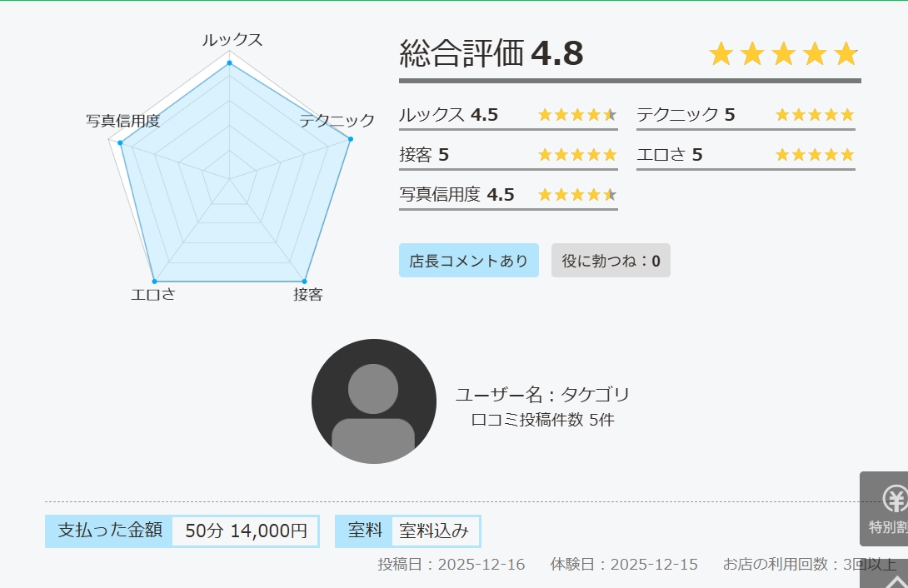Click the 総合評価 4.8 heading
908x588 pixels.
click(491, 54)
